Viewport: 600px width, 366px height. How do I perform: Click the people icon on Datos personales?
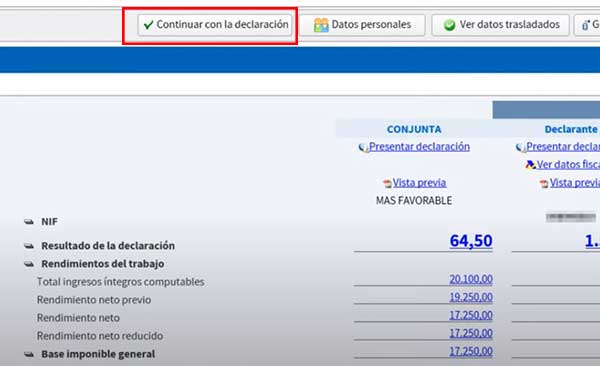click(x=321, y=25)
